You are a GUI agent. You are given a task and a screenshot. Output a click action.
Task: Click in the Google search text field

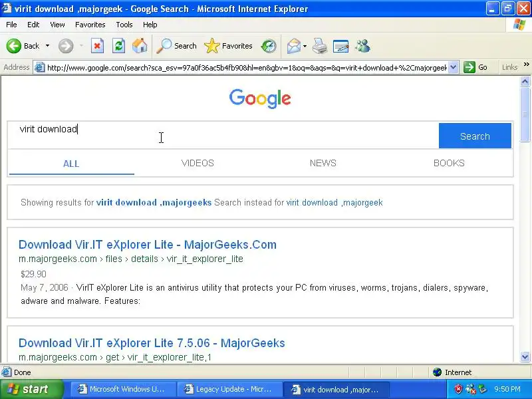click(223, 136)
